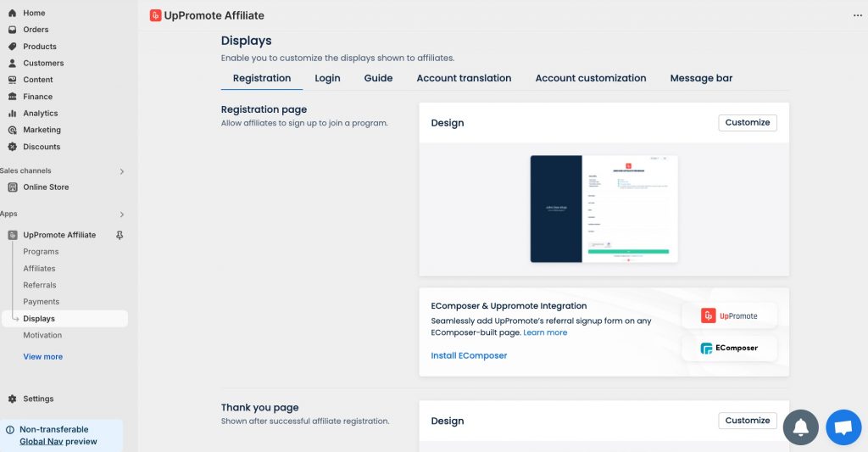The image size is (868, 452).
Task: Expand the Apps section chevron
Action: [x=122, y=215]
